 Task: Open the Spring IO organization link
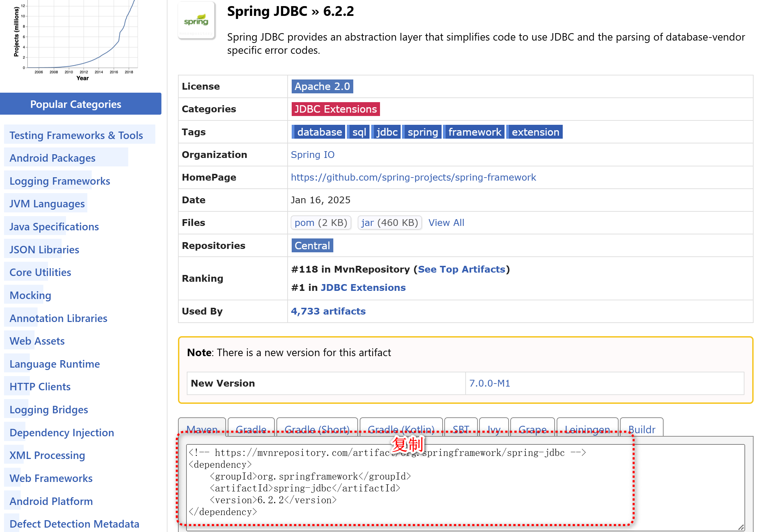click(313, 155)
